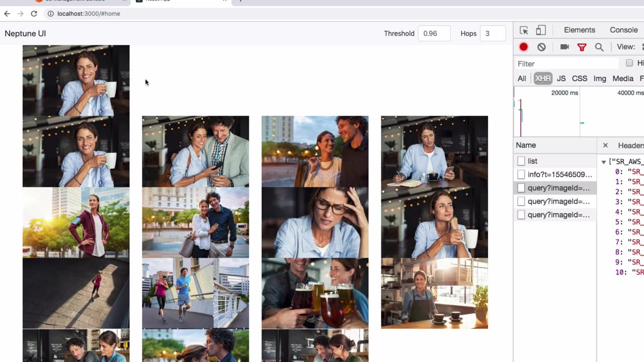The image size is (644, 362).
Task: Click index 0 entry in response array
Action: 629,171
